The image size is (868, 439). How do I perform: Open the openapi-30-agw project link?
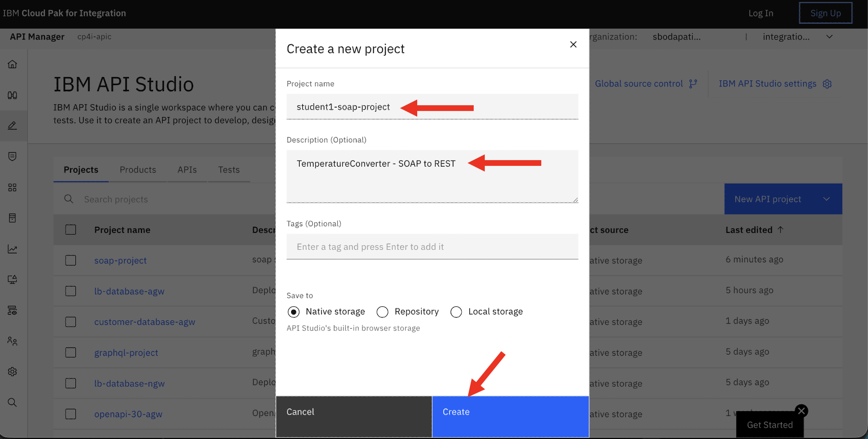128,414
